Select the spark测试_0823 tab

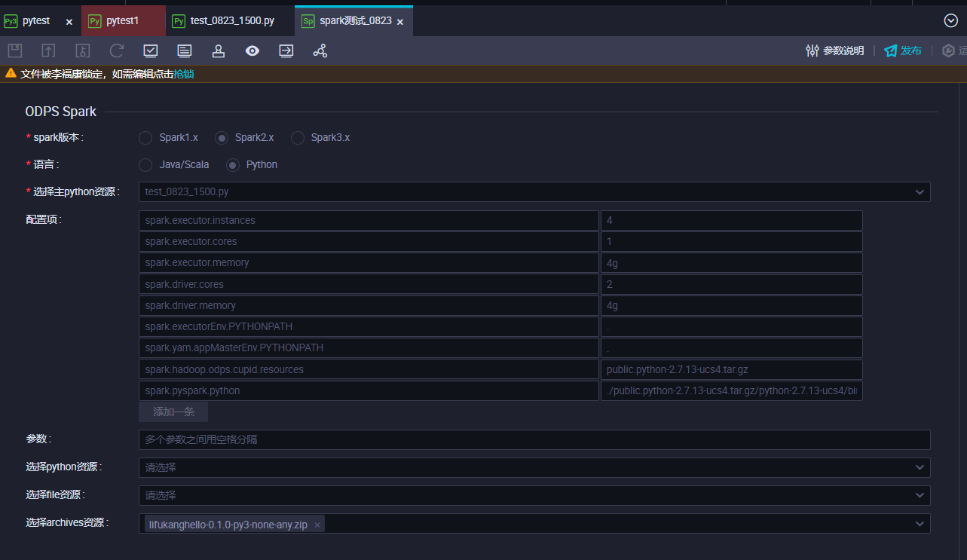[355, 21]
